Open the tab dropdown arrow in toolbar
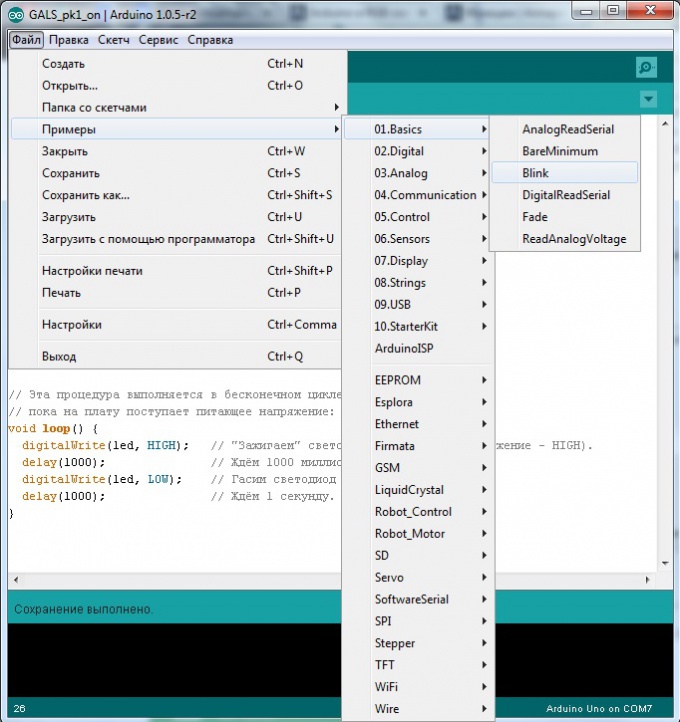The height and width of the screenshot is (722, 680). (x=648, y=99)
